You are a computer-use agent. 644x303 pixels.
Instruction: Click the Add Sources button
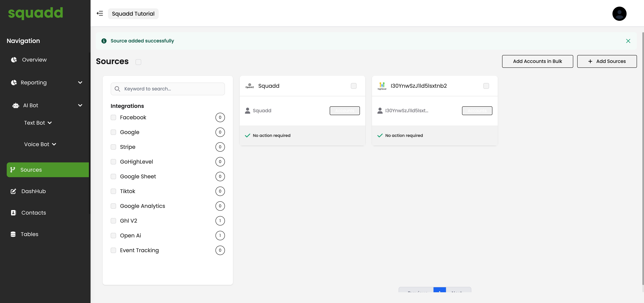click(607, 61)
